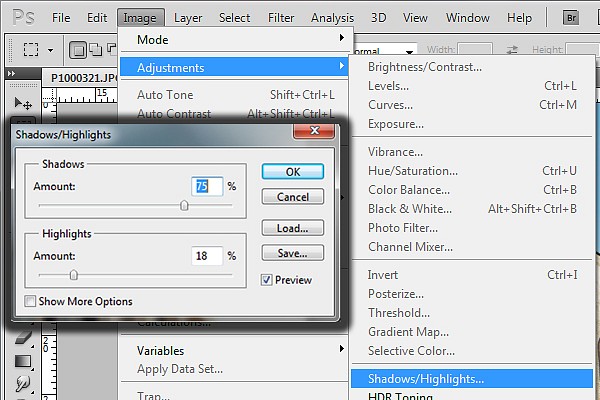Image resolution: width=600 pixels, height=400 pixels.
Task: Disable the Preview checkbox
Action: coord(267,280)
